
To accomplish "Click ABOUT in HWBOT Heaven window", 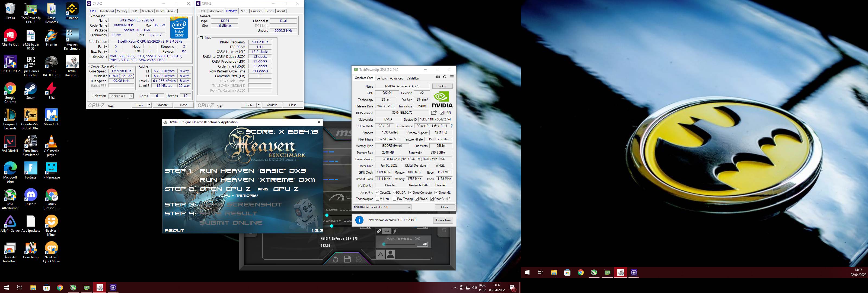I will tap(174, 231).
